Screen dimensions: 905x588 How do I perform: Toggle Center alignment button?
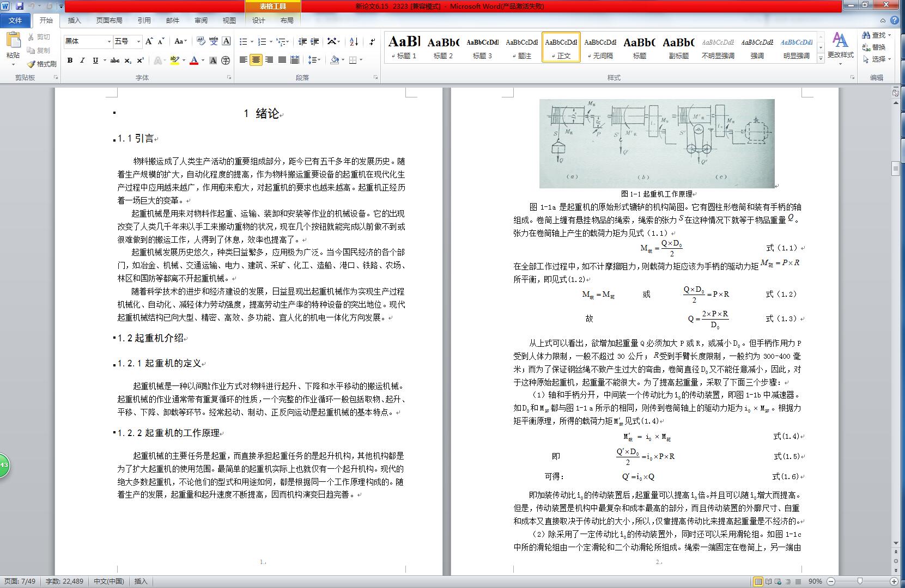(256, 60)
